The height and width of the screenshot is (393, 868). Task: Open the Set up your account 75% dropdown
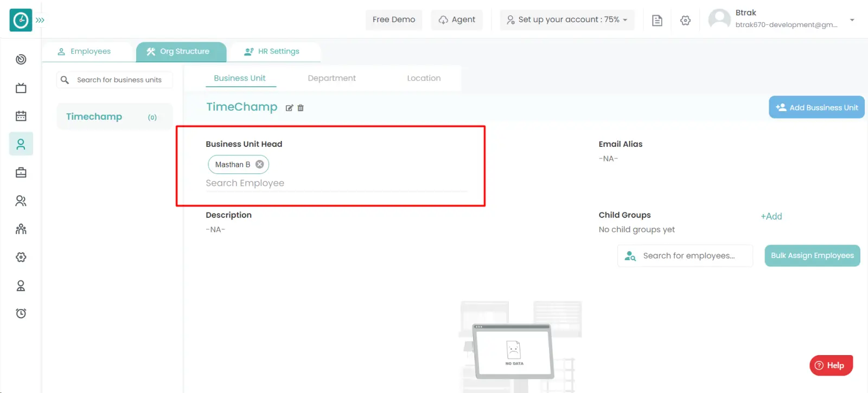567,20
